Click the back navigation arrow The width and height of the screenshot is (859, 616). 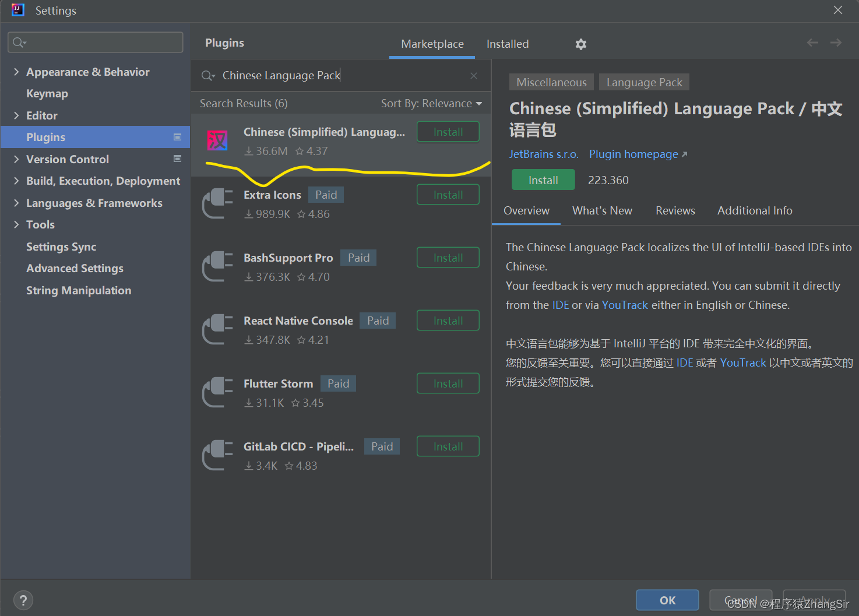(x=812, y=43)
